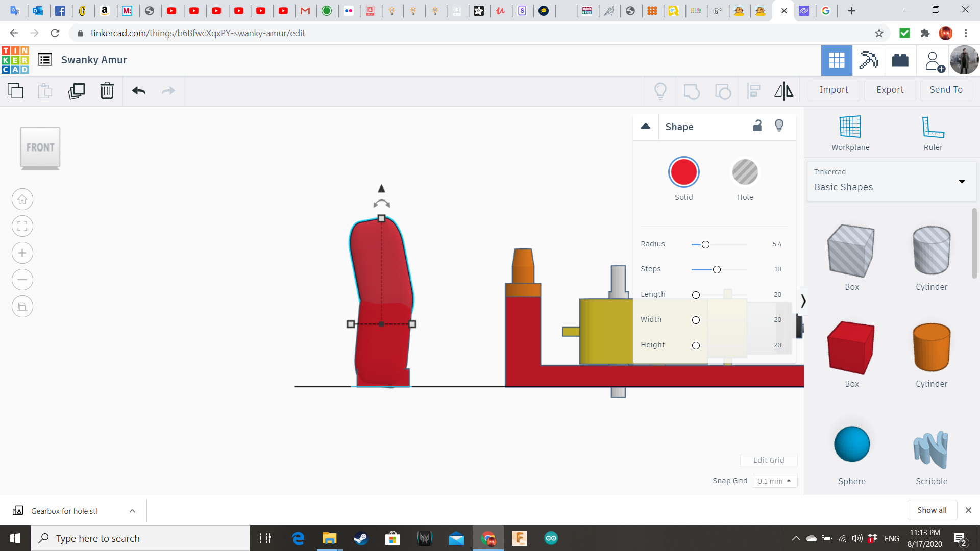Open the Send To menu

coord(946,90)
